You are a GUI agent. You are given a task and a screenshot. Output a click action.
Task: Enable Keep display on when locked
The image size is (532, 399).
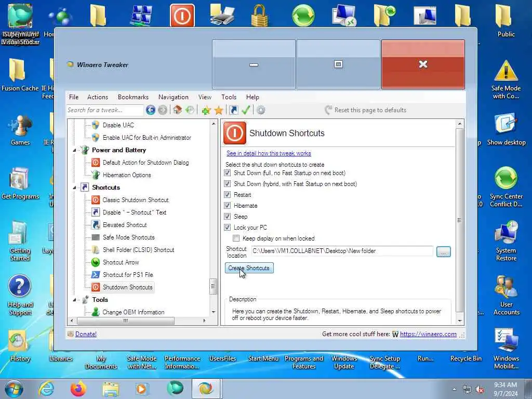point(236,238)
